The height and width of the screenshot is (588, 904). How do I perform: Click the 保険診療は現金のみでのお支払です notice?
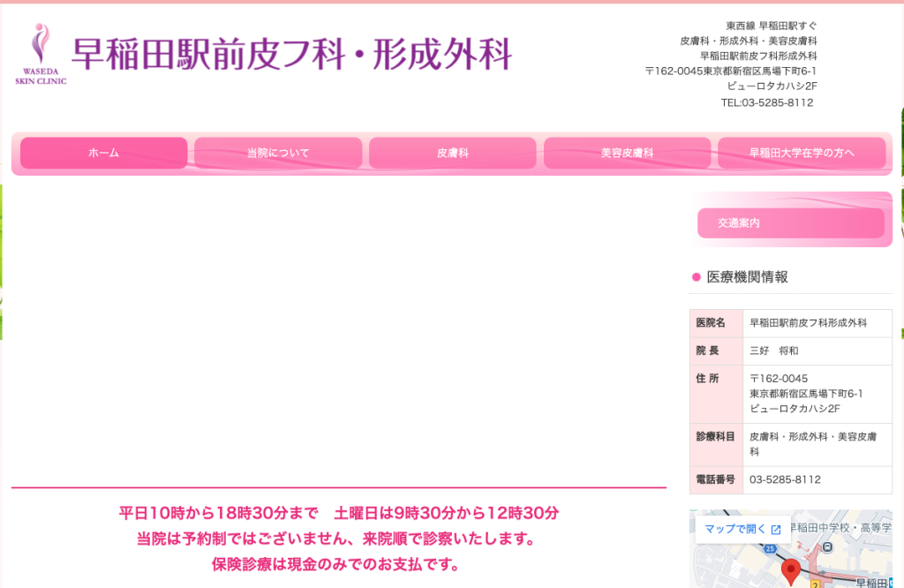338,564
